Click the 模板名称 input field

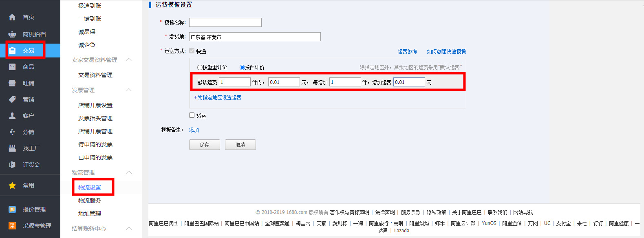pyautogui.click(x=225, y=22)
